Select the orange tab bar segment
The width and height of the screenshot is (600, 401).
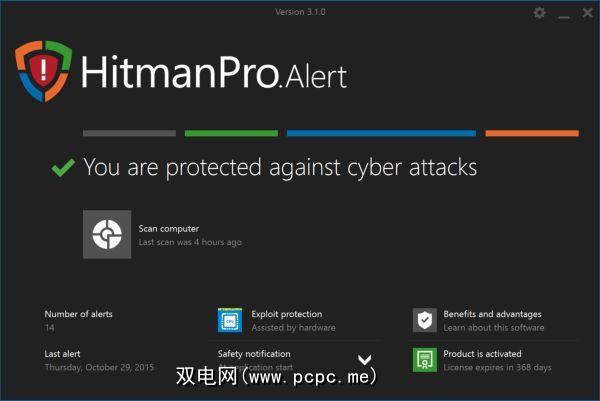pyautogui.click(x=531, y=133)
